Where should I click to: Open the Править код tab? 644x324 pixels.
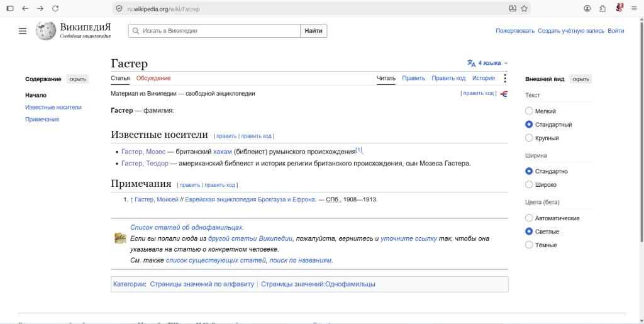click(x=448, y=78)
